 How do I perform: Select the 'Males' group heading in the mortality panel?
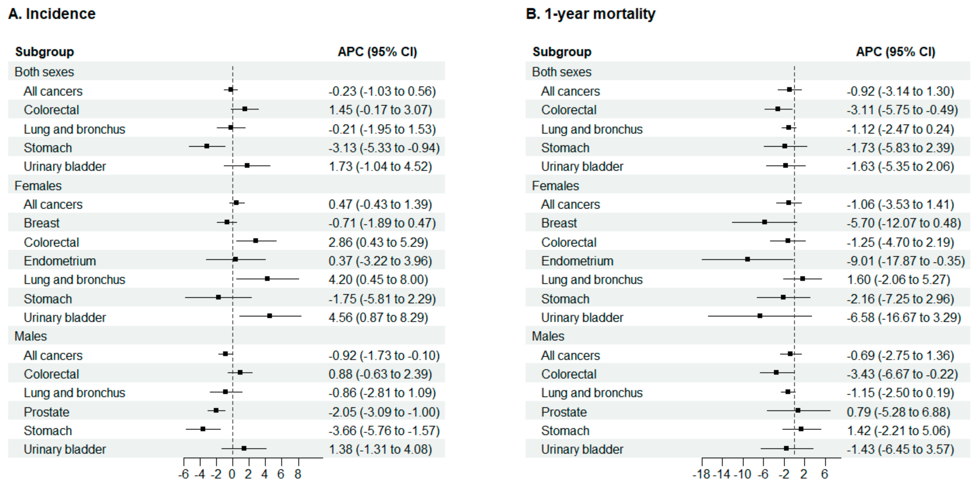pos(548,336)
